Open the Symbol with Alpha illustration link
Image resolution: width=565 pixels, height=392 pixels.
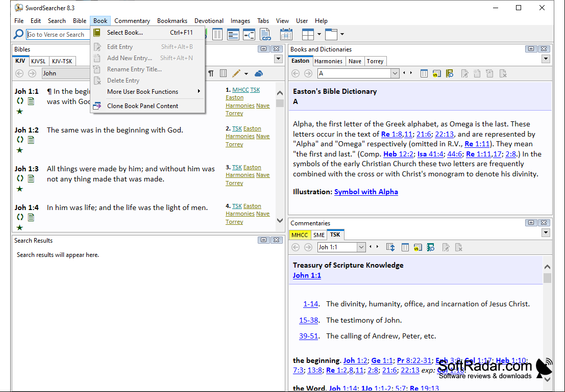(x=366, y=192)
